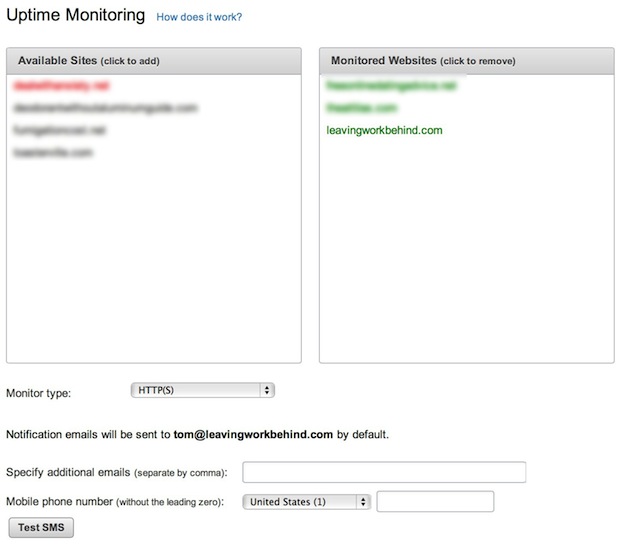The height and width of the screenshot is (544, 625).
Task: Click the mobile phone number input box
Action: (x=435, y=501)
